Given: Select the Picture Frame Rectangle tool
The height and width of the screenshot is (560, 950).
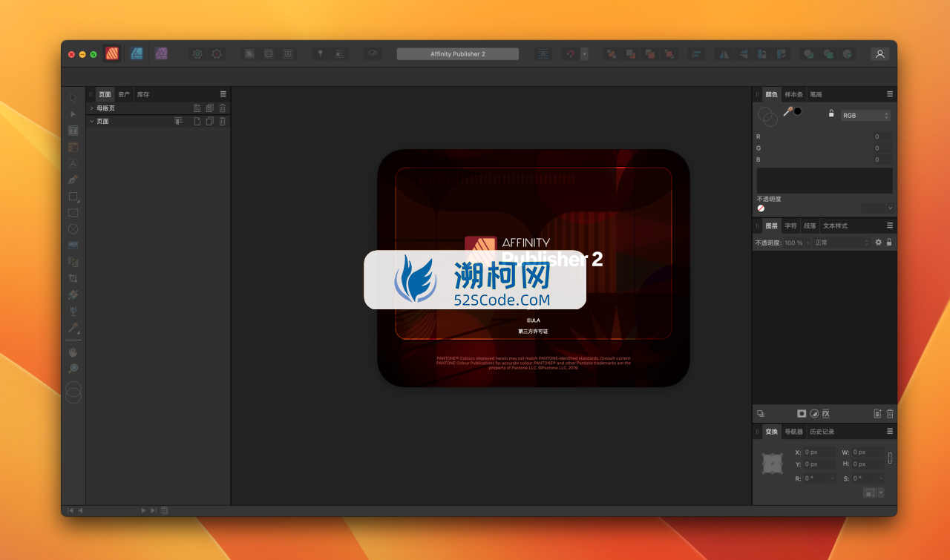Looking at the screenshot, I should [73, 213].
